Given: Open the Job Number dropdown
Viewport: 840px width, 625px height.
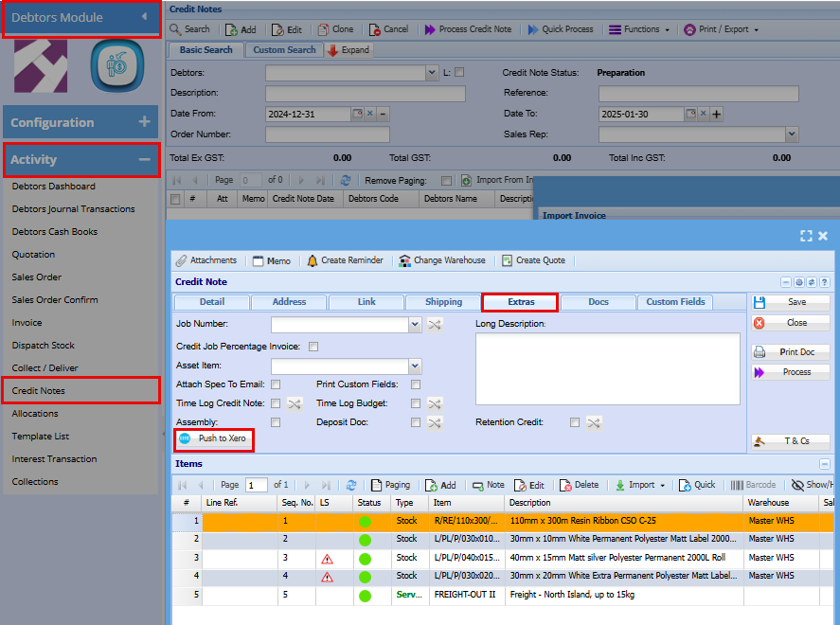Looking at the screenshot, I should pos(415,325).
